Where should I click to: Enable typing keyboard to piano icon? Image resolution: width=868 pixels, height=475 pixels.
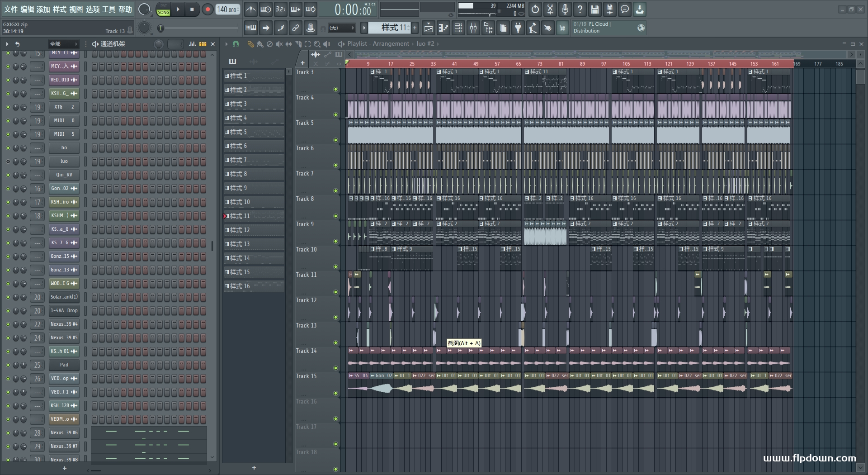click(x=251, y=28)
